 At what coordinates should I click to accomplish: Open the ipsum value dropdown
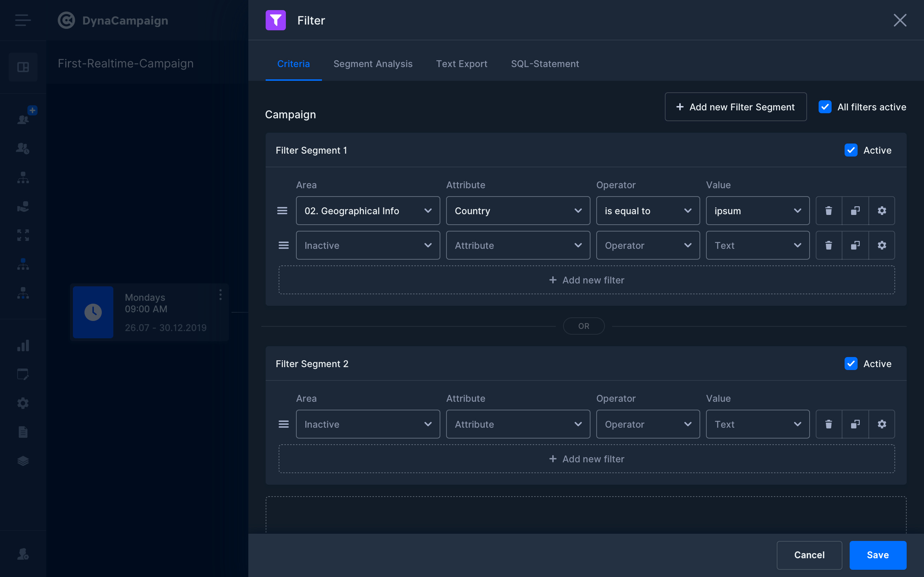tap(758, 211)
